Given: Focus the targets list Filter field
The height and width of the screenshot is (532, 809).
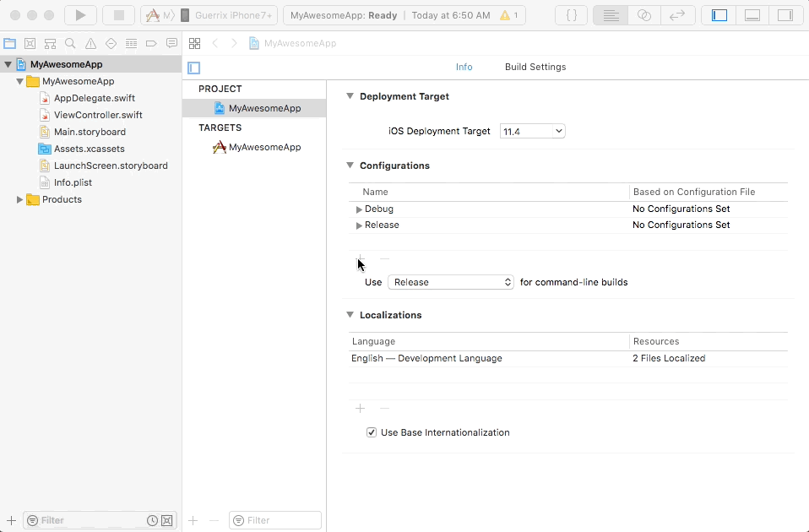Looking at the screenshot, I should tap(275, 520).
